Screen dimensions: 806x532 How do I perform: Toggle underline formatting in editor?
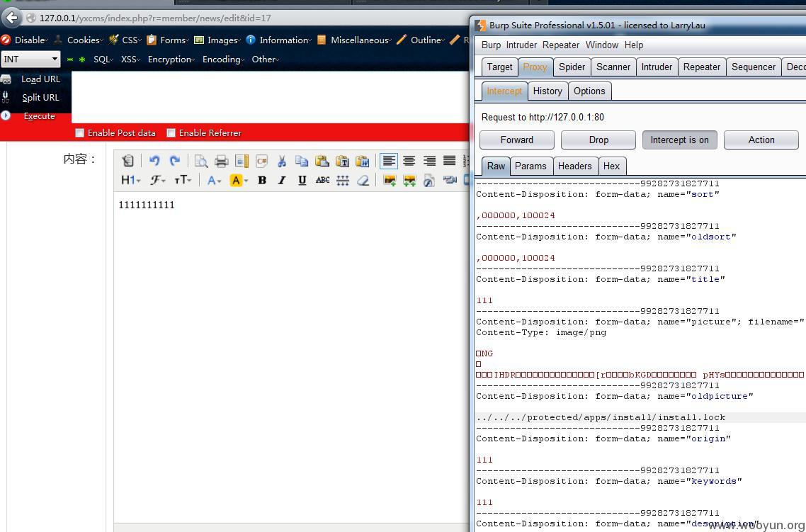pos(302,180)
